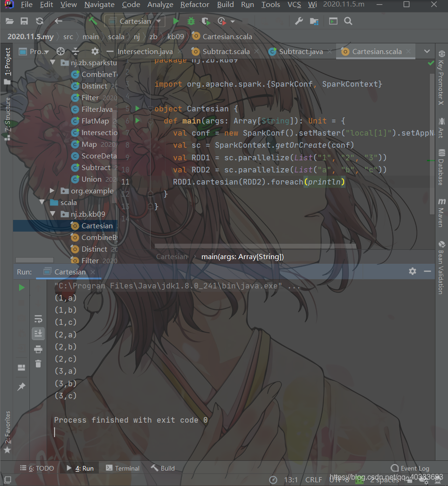The height and width of the screenshot is (486, 448).
Task: Open Project Structure toolbar icon
Action: coord(314,21)
